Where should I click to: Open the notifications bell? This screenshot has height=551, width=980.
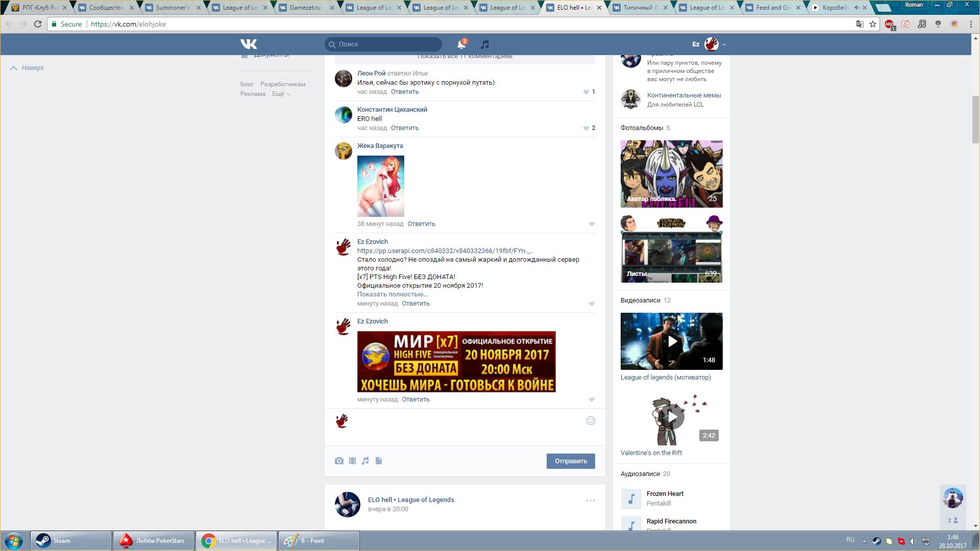tap(461, 44)
